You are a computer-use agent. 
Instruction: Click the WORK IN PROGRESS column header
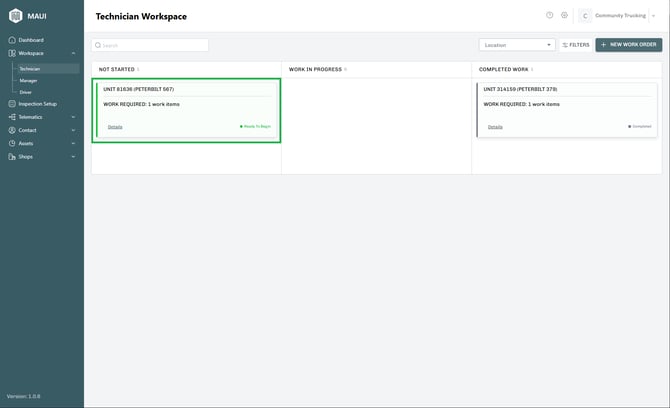(315, 69)
